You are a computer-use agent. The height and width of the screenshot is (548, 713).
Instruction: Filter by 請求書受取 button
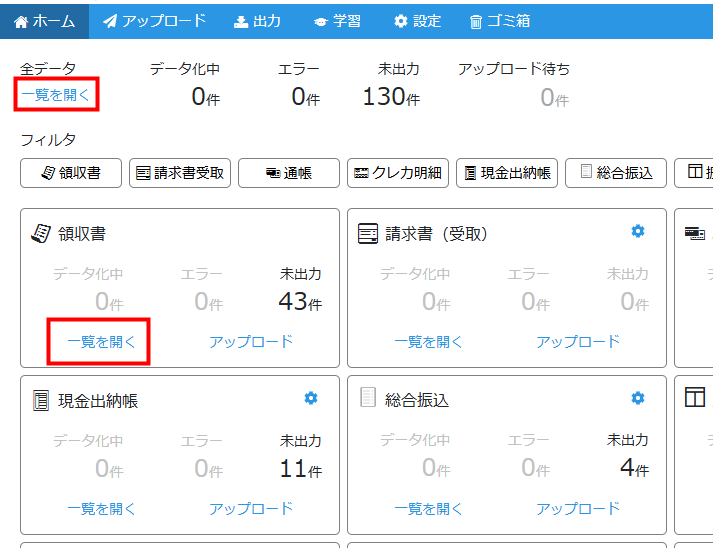[x=180, y=173]
